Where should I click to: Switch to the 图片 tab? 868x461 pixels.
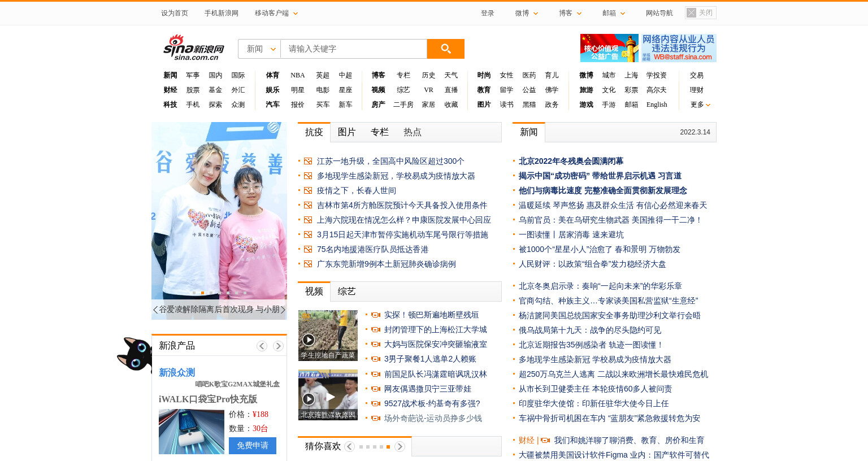pos(346,132)
